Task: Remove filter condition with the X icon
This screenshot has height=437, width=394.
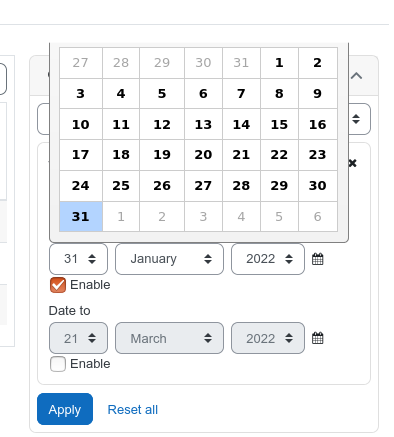Action: tap(353, 163)
